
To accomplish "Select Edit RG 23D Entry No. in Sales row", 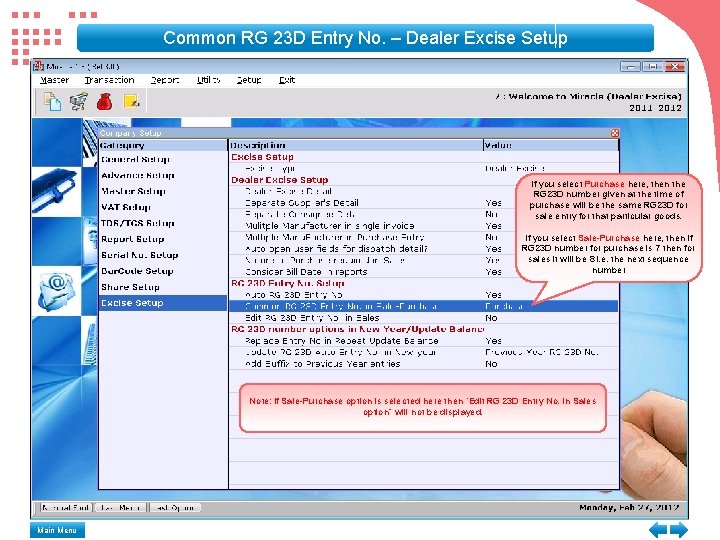I will pyautogui.click(x=424, y=318).
